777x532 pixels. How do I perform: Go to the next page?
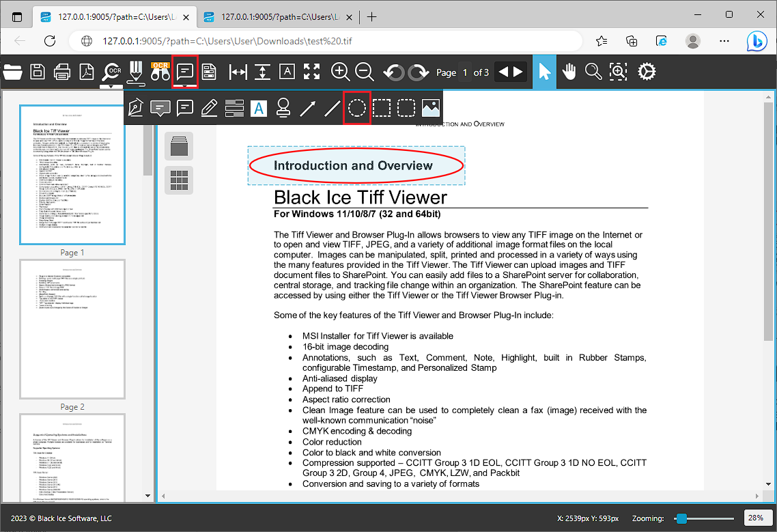pos(518,72)
